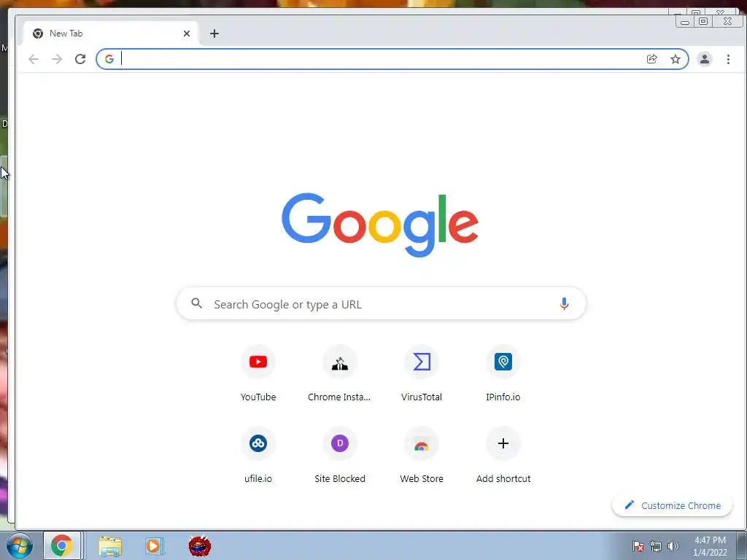
Task: Click Add shortcut plus icon
Action: point(503,443)
